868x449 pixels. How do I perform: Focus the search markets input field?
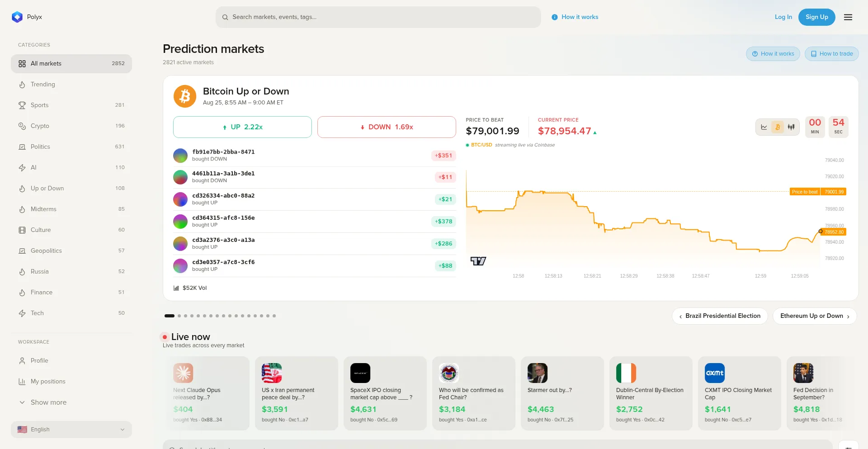tap(378, 17)
